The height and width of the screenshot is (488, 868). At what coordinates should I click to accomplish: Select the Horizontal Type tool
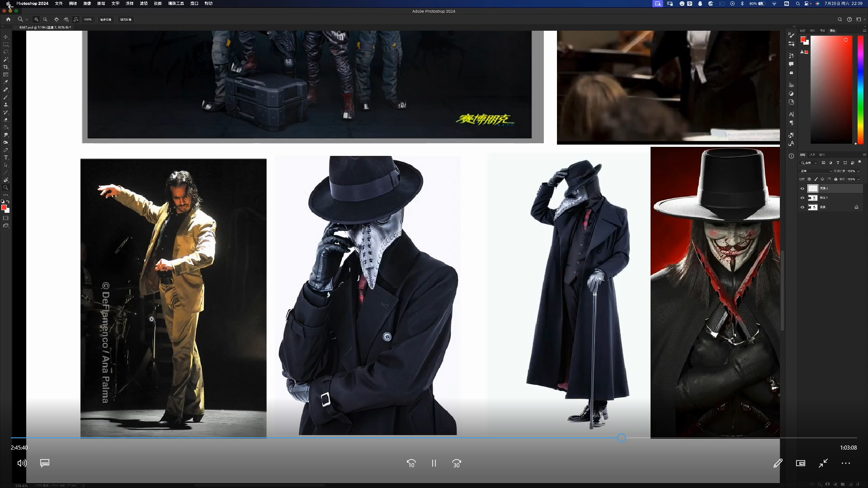point(6,158)
